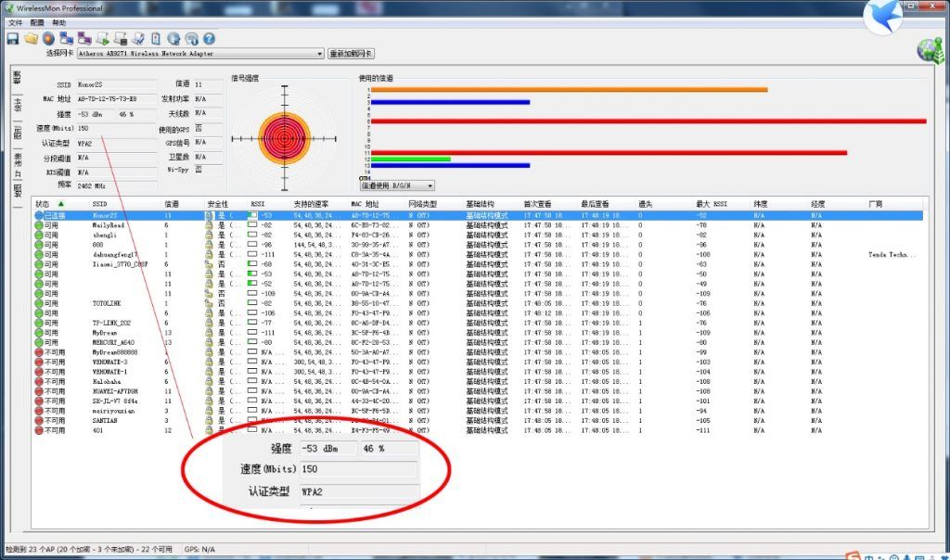Screen dimensions: 950x560
Task: Click the green status icon of the shengli row
Action: 39,235
